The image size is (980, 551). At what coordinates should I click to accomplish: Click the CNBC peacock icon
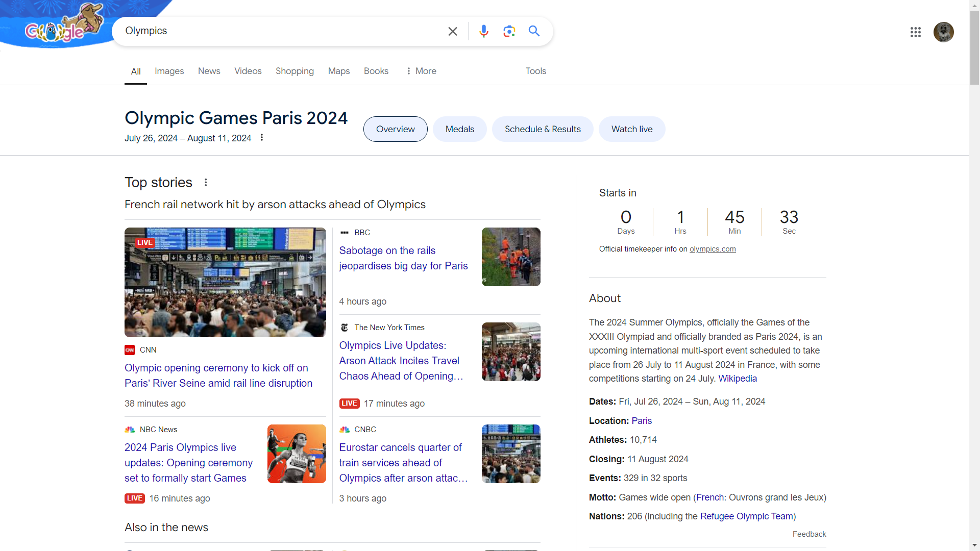[345, 430]
